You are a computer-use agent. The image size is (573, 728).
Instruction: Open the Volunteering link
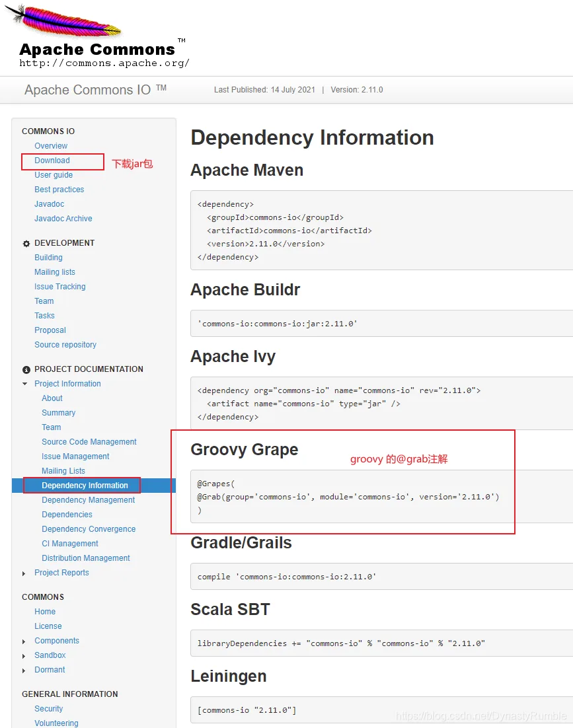(x=56, y=723)
